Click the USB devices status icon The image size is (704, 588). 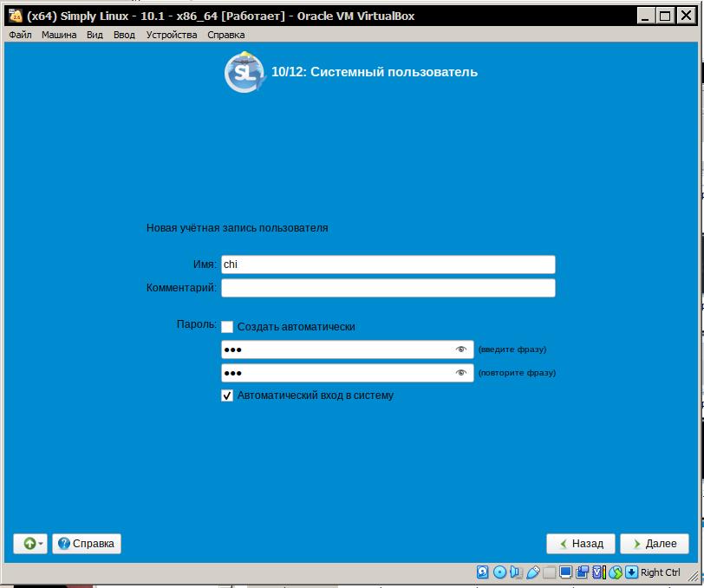tap(532, 572)
